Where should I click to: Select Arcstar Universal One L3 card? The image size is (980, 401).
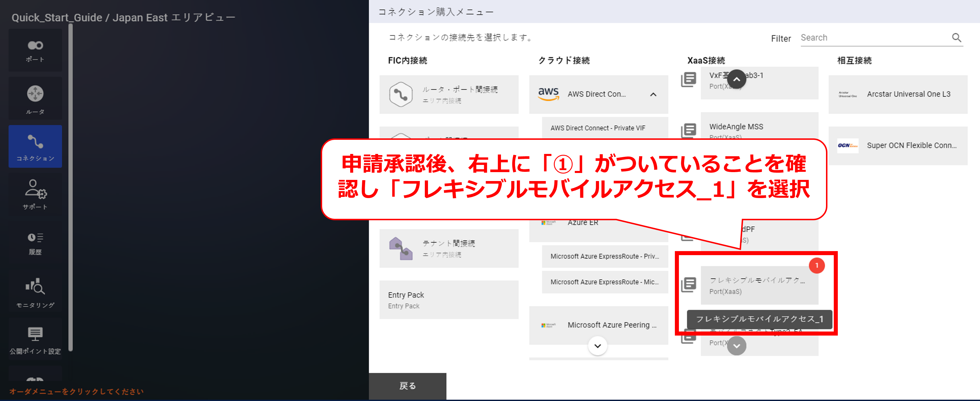(898, 94)
